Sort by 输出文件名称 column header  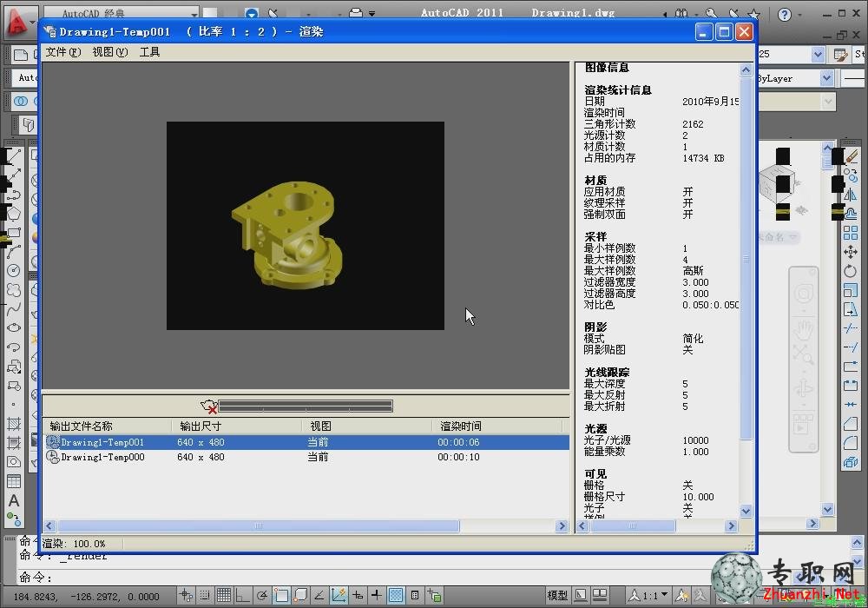point(108,426)
